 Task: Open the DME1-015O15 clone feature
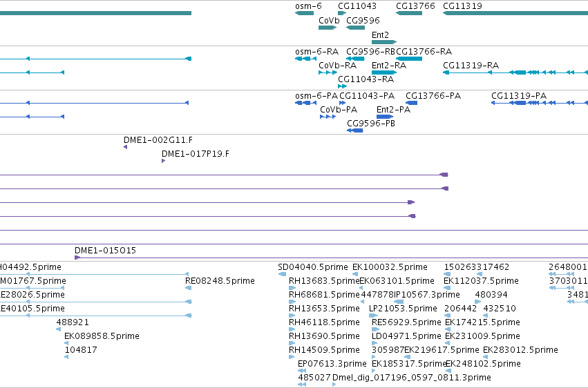click(331, 258)
